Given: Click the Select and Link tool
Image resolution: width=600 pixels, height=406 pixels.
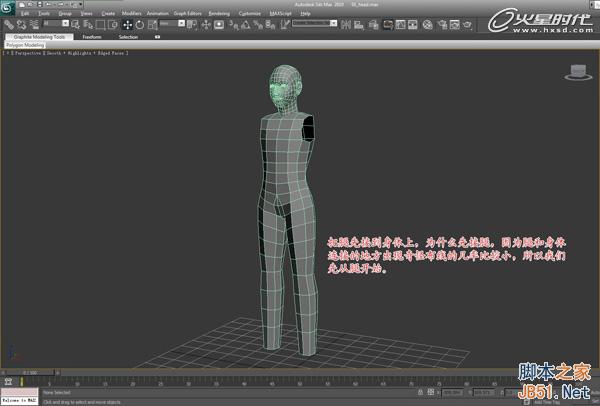Looking at the screenshot, I should [x=9, y=25].
